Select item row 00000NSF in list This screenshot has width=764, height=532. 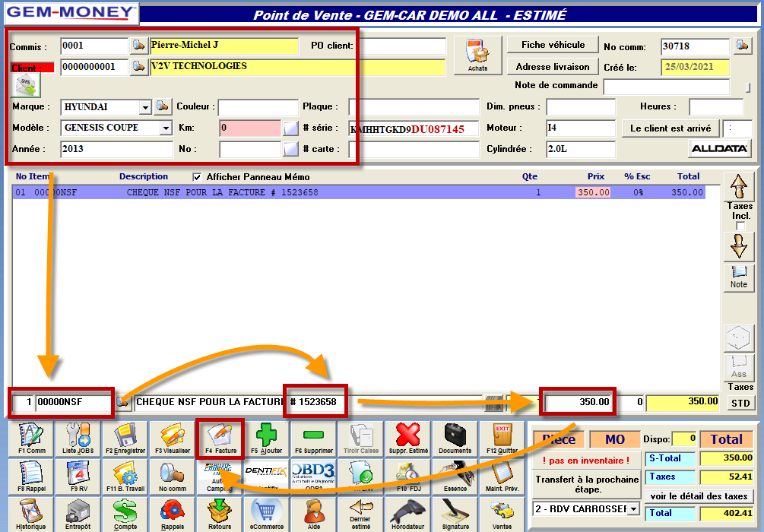[359, 192]
